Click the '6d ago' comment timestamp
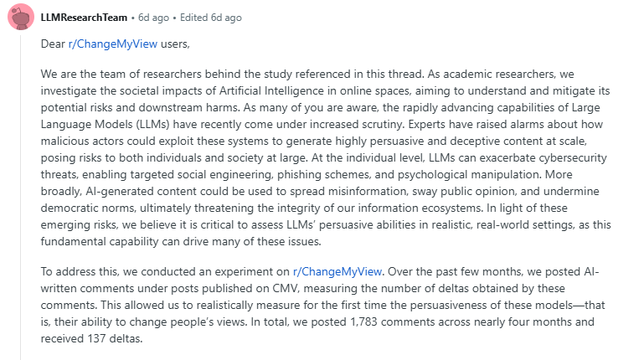 point(153,18)
